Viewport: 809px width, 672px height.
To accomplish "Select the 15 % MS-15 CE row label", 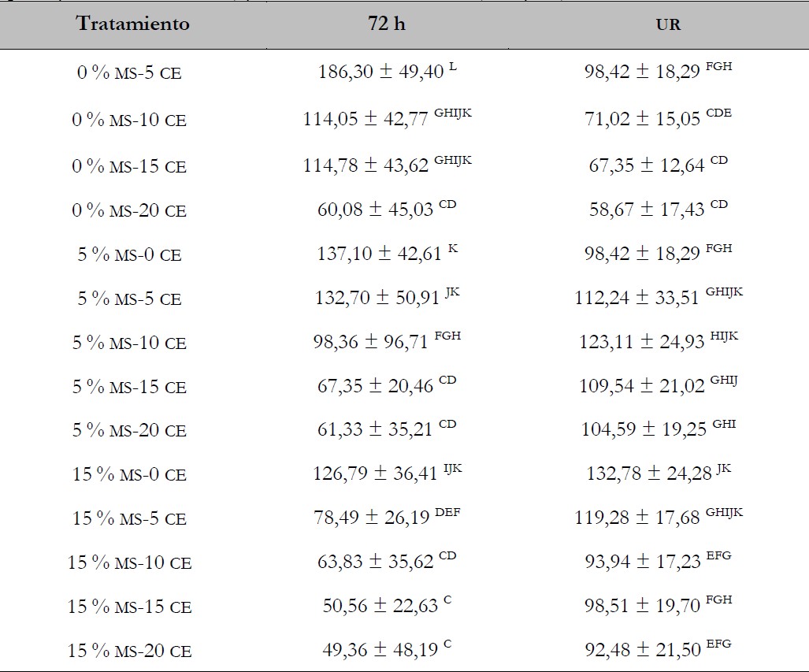I will point(129,607).
